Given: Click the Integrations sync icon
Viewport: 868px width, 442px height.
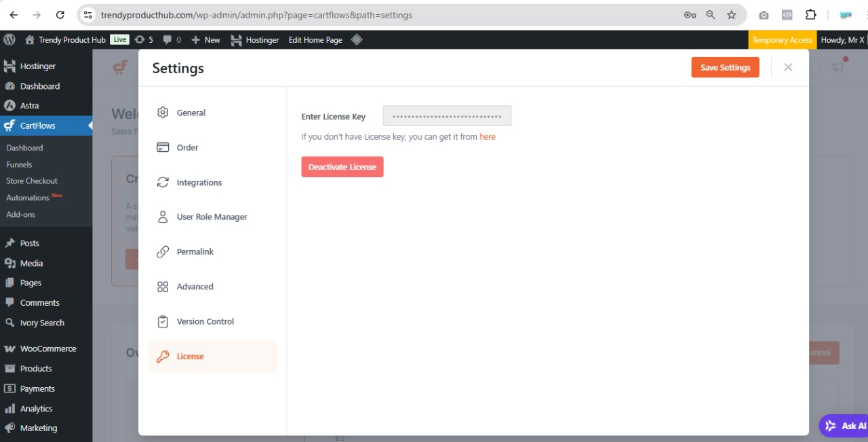Looking at the screenshot, I should 163,182.
